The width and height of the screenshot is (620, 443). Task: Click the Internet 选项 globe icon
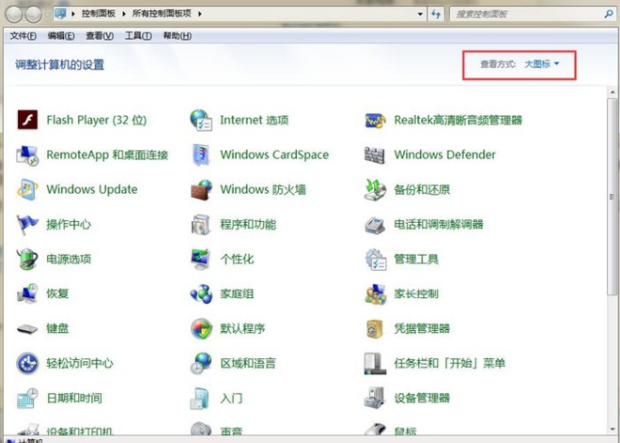[x=201, y=120]
